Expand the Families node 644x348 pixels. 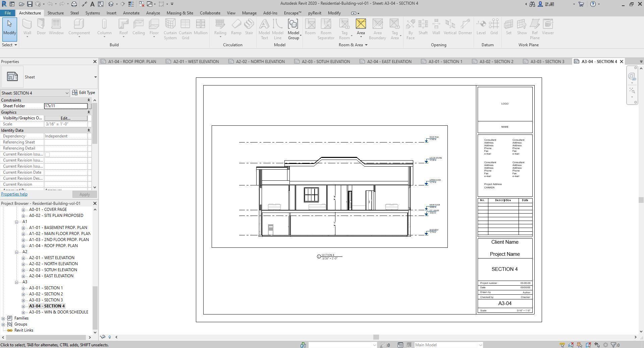pos(3,318)
